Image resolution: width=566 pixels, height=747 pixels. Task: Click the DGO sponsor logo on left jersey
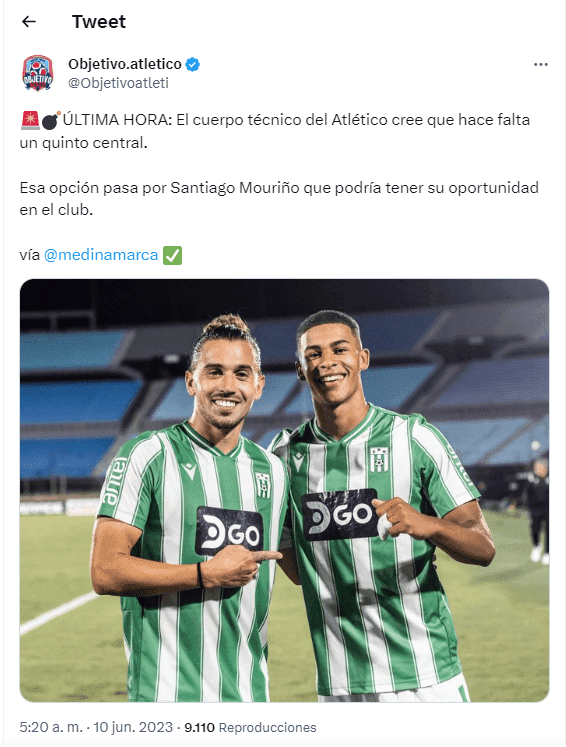(x=229, y=531)
